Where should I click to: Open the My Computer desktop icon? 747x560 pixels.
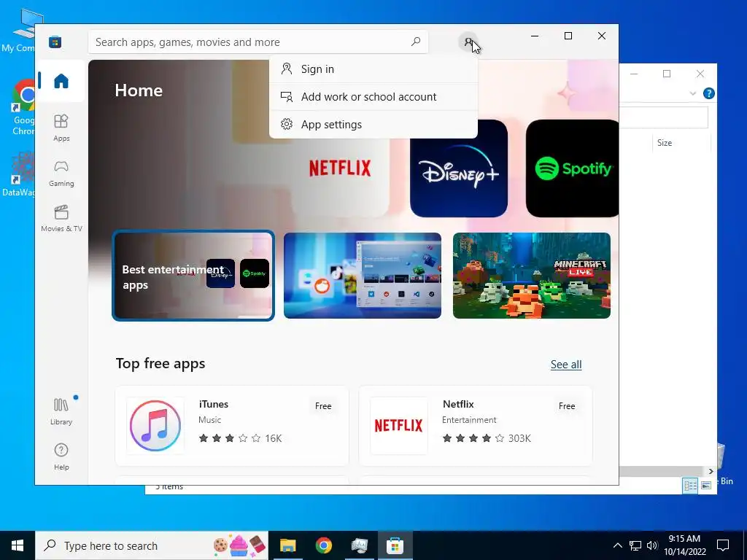pyautogui.click(x=19, y=31)
